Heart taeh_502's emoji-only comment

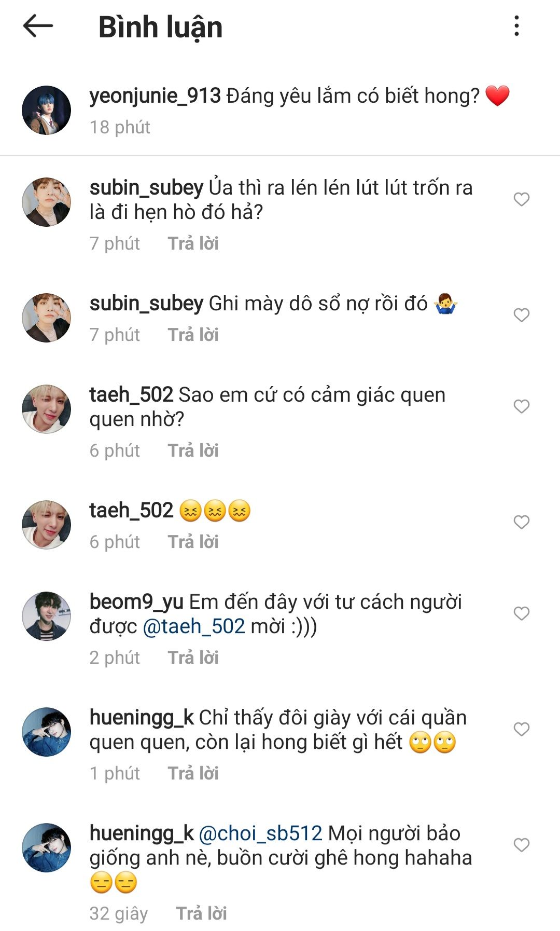(521, 522)
